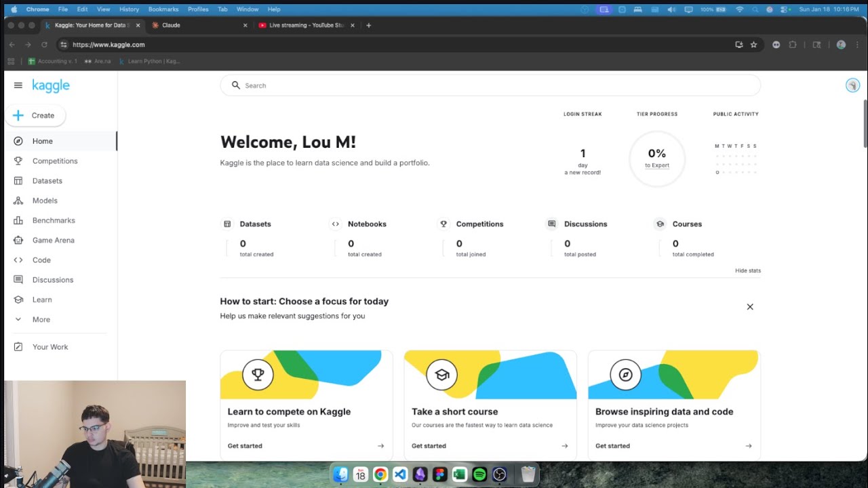The height and width of the screenshot is (488, 868).
Task: Click Get started on 'Take a short course'
Action: [x=429, y=446]
